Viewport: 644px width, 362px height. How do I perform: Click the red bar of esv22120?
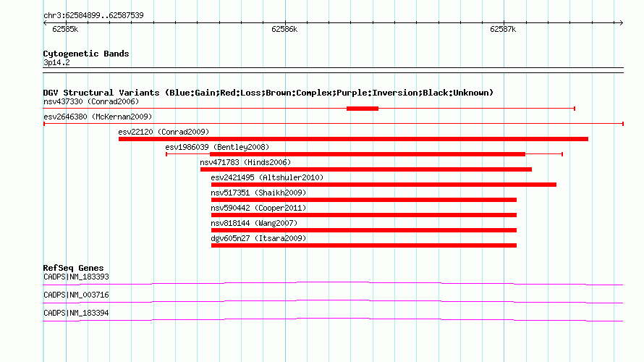point(353,139)
